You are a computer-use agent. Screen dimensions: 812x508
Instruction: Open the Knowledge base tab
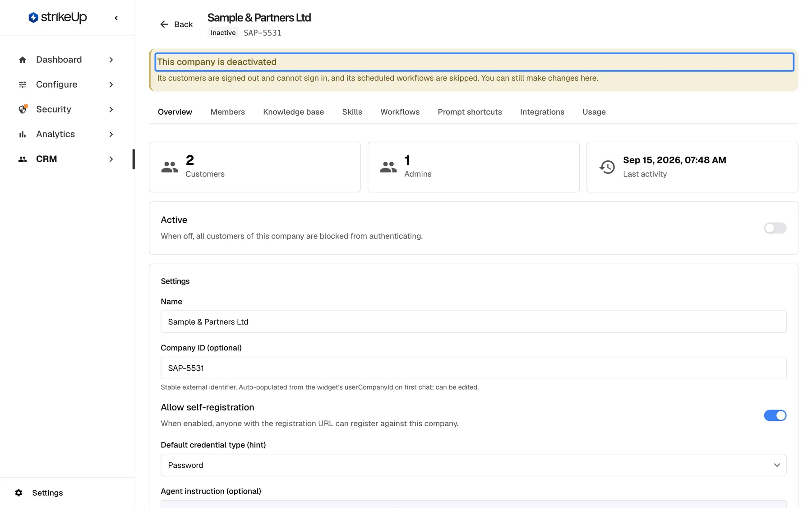[293, 112]
